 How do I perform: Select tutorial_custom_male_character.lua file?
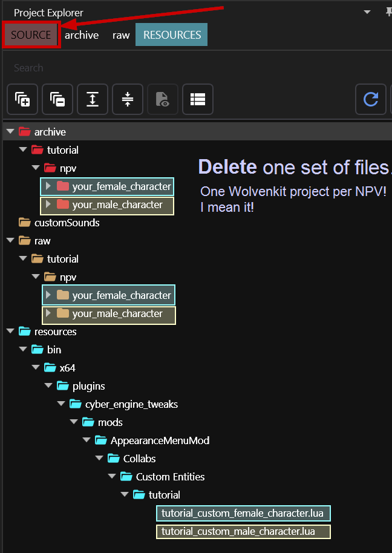coord(238,532)
